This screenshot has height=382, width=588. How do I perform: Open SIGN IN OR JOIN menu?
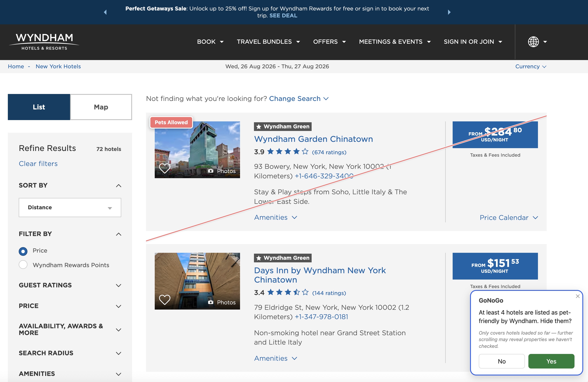[x=473, y=42]
